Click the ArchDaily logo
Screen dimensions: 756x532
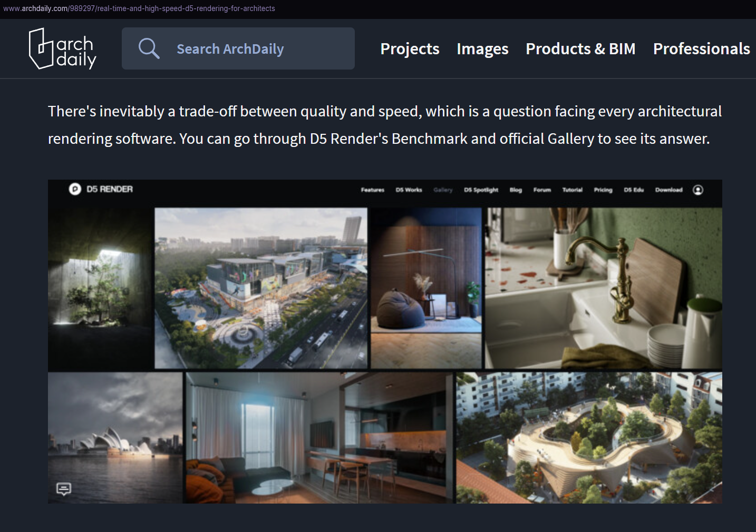pyautogui.click(x=62, y=48)
